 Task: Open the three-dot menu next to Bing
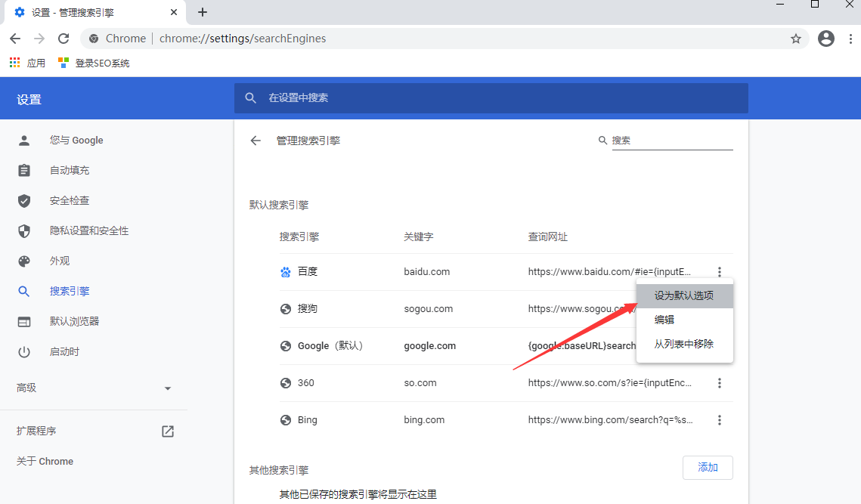click(719, 419)
